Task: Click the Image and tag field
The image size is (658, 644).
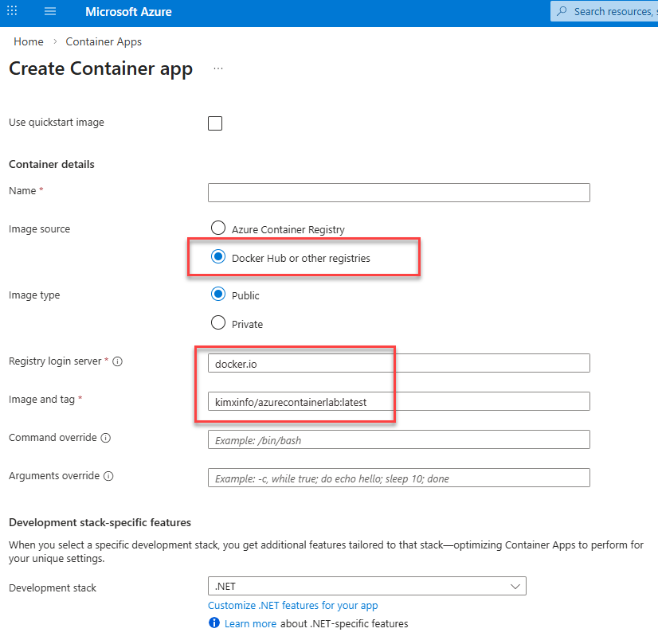Action: point(398,401)
